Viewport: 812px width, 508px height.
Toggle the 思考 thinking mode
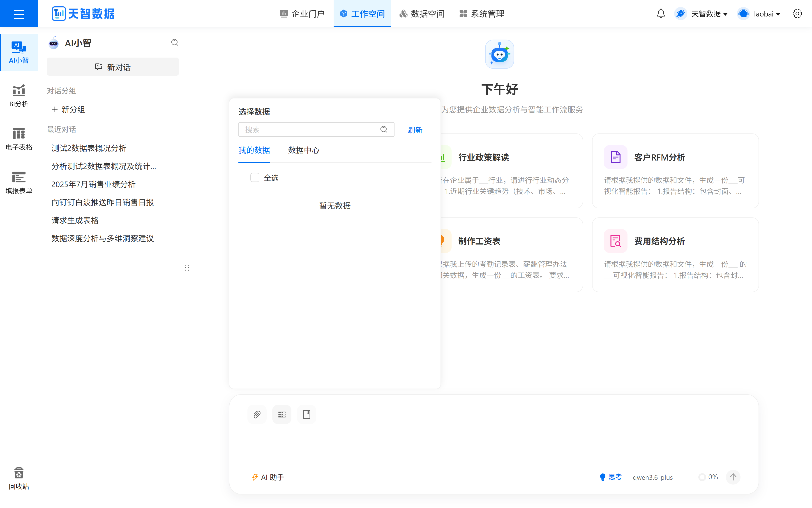tap(611, 477)
